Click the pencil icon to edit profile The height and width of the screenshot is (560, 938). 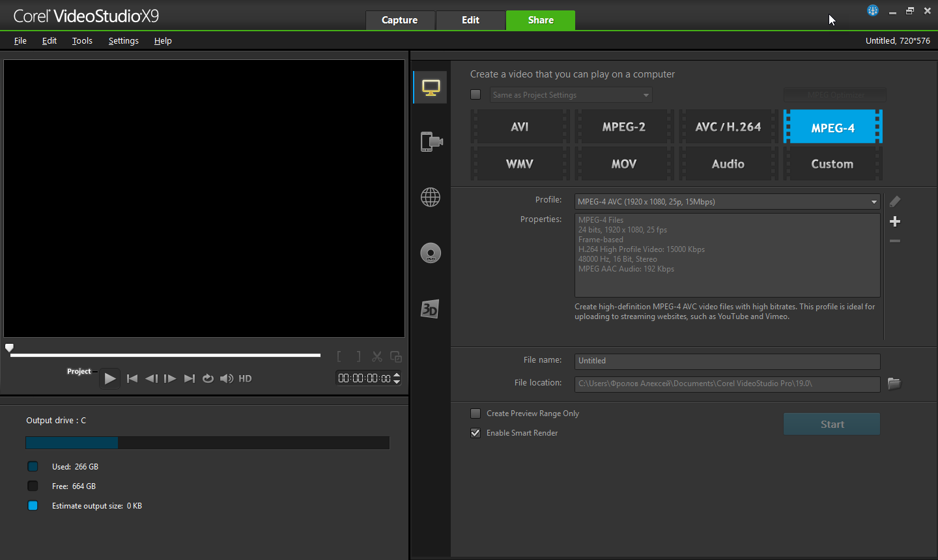click(x=895, y=201)
